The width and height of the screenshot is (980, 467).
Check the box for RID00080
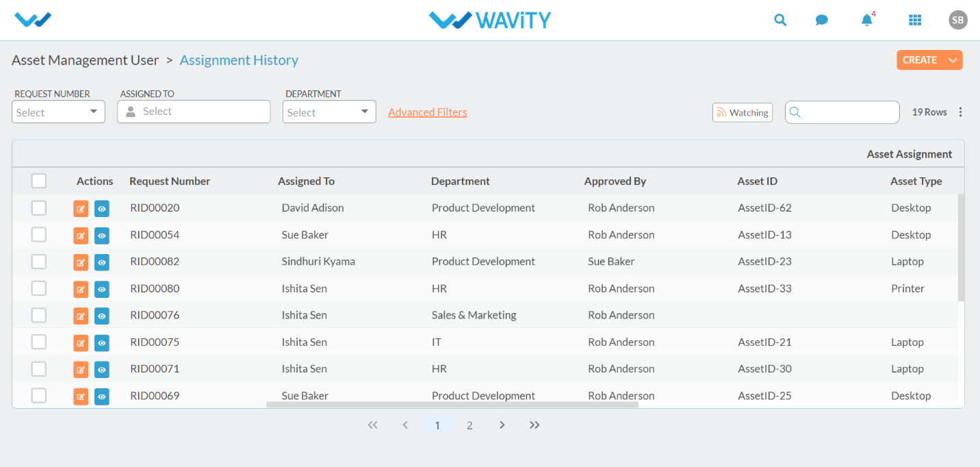[39, 288]
